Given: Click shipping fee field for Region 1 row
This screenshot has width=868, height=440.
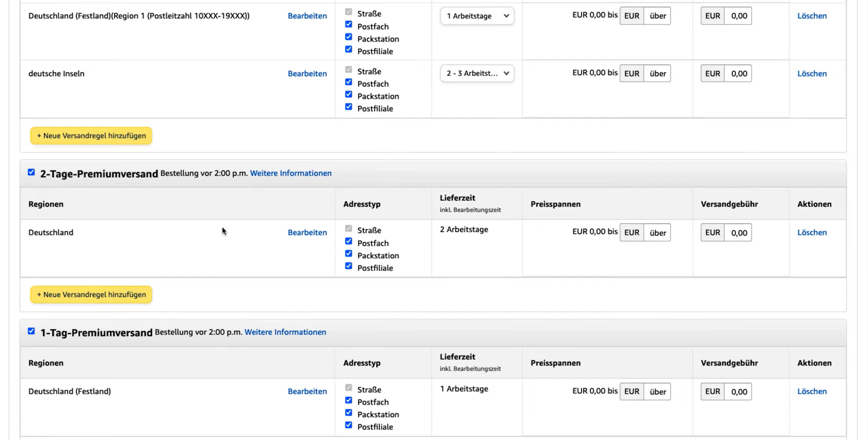Looking at the screenshot, I should coord(738,16).
